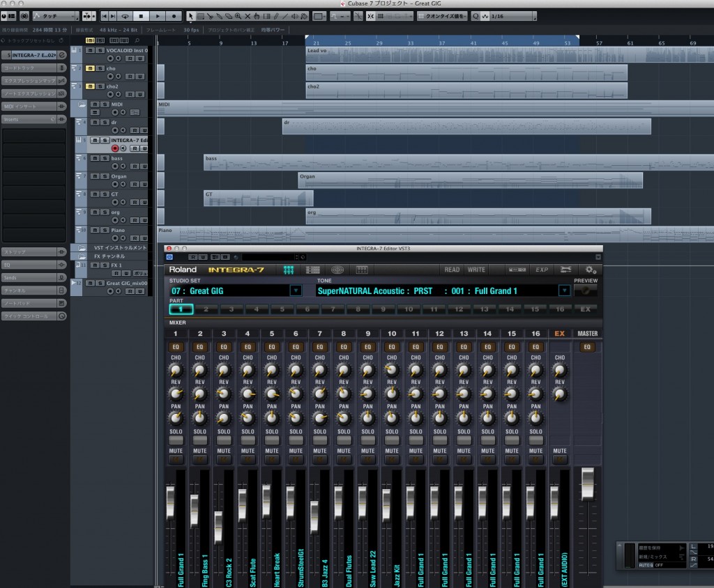Select the Object Selection arrow tool
The image size is (714, 588).
(x=191, y=16)
